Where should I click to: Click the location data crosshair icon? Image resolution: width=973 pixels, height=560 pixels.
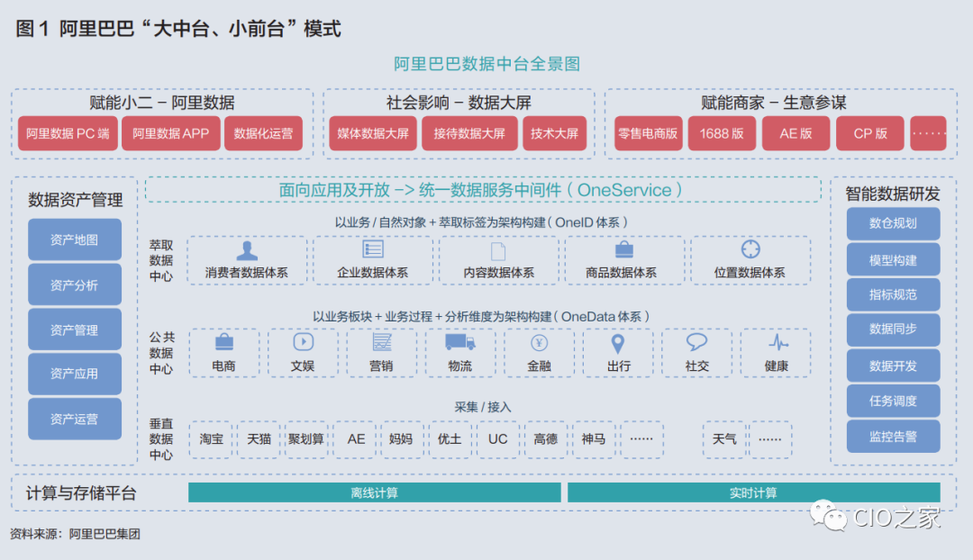point(750,249)
